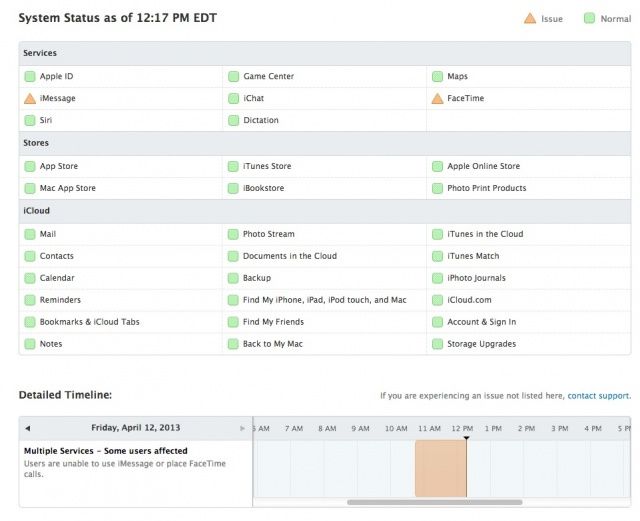Viewport: 640px width, 521px height.
Task: Click the status icon beside Find My Friends
Action: point(233,322)
